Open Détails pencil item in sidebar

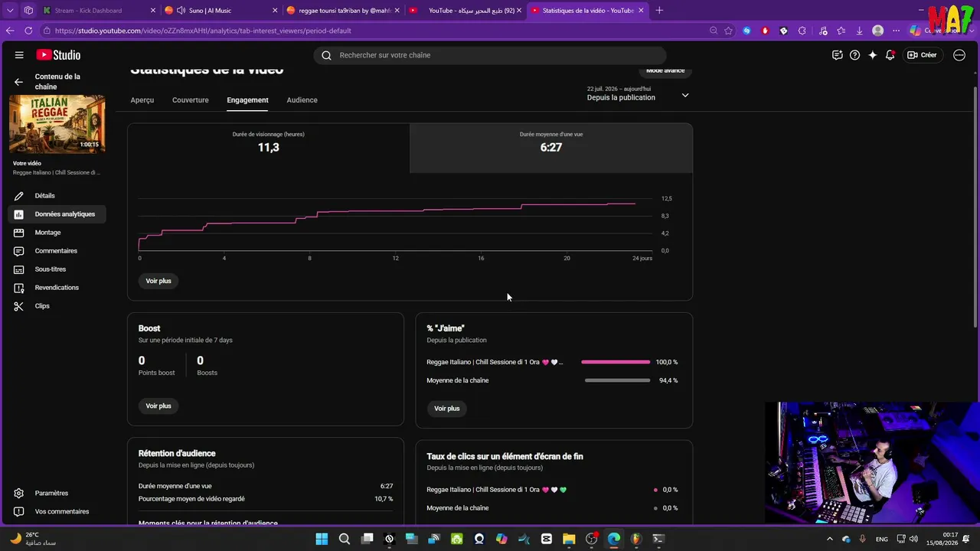57,196
